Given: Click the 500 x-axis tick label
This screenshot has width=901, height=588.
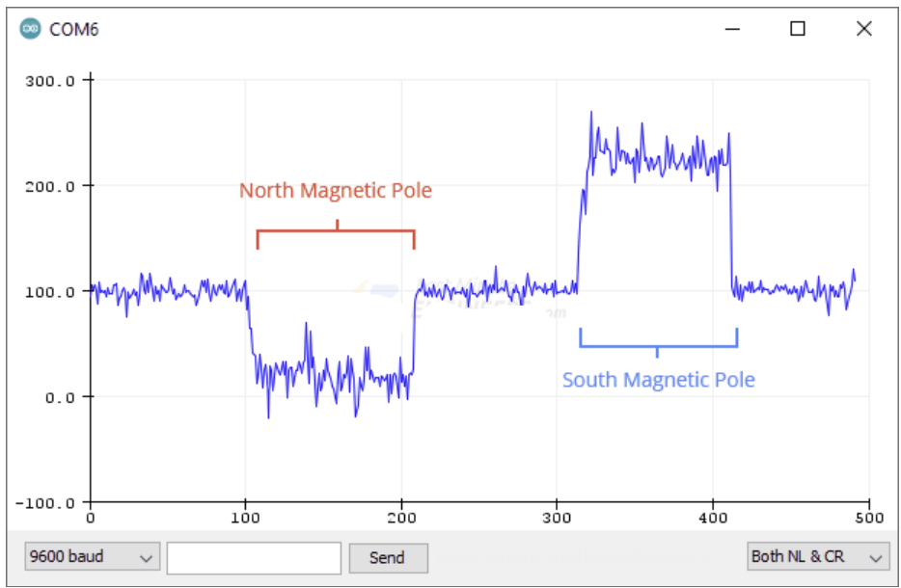Looking at the screenshot, I should tap(868, 518).
